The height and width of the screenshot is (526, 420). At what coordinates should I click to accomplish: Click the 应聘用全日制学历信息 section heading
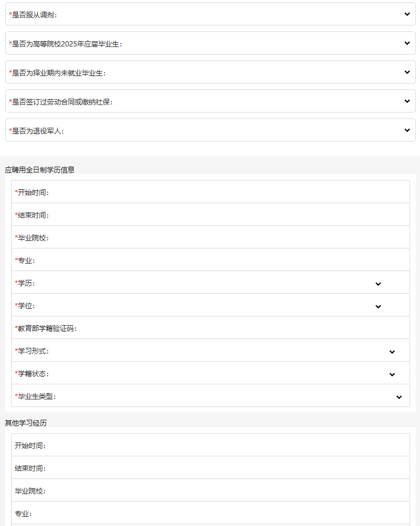pos(40,170)
